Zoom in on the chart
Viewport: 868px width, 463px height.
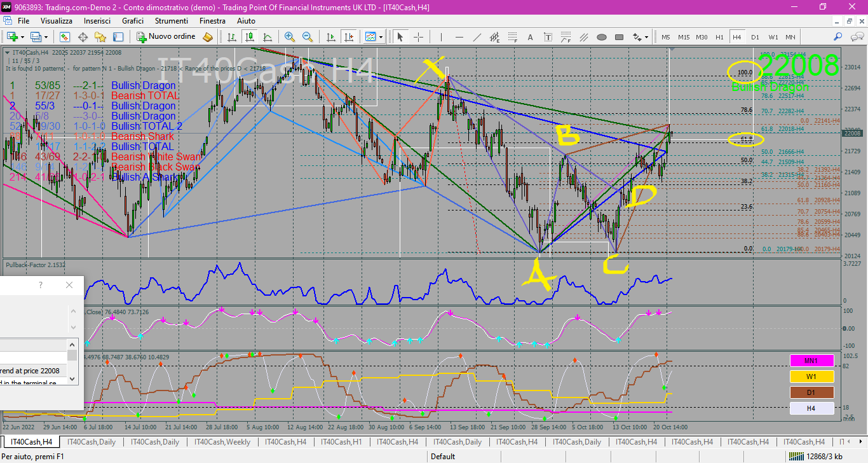(x=290, y=37)
